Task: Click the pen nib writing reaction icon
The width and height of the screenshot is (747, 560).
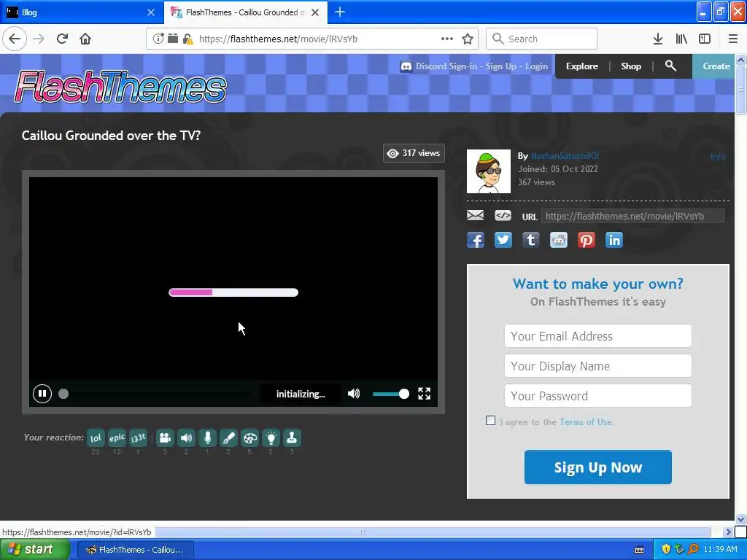Action: pos(228,437)
